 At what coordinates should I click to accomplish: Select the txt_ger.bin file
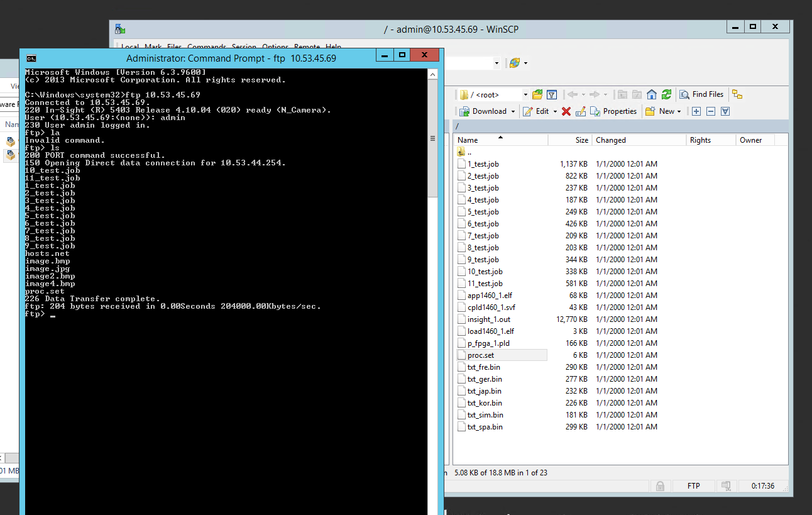pyautogui.click(x=485, y=379)
